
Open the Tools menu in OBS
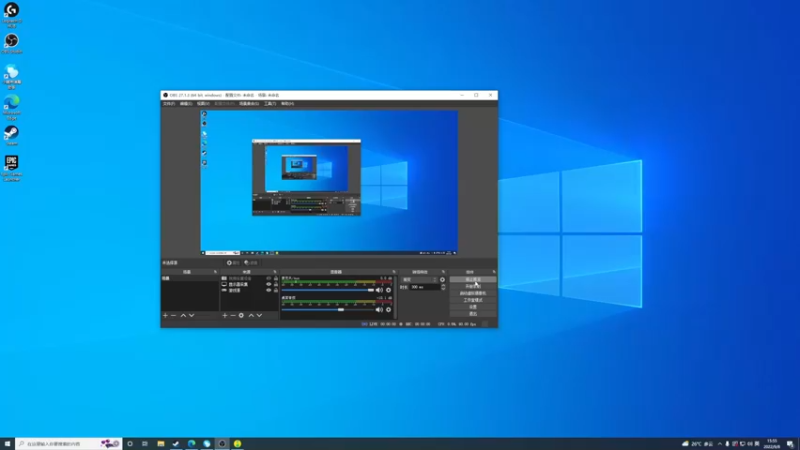270,104
